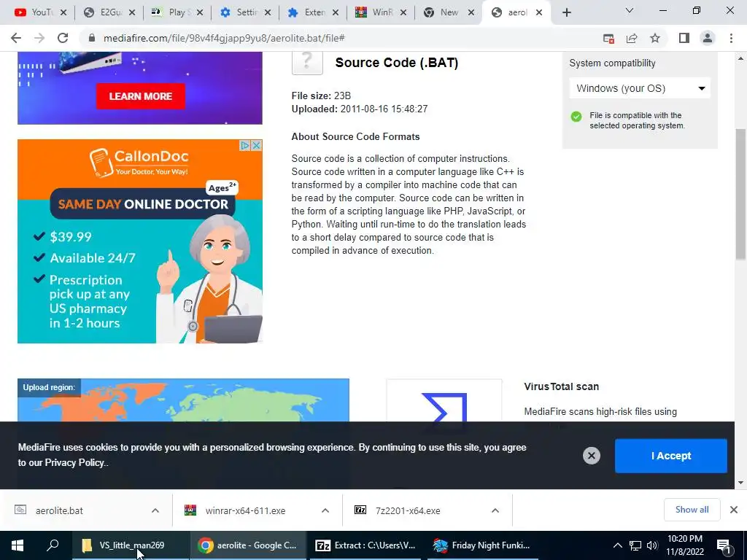Click the unknown file type icon
Screen dimensions: 747x560
(x=307, y=63)
